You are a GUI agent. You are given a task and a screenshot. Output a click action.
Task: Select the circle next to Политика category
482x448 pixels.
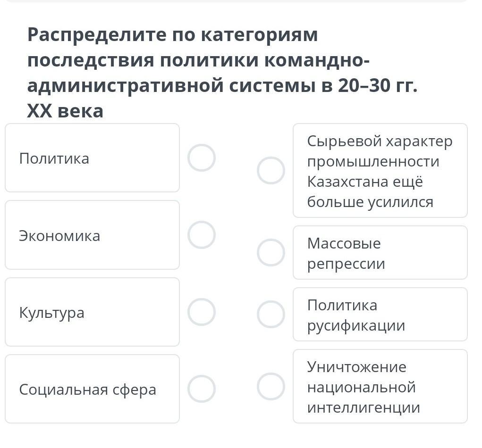(x=202, y=158)
